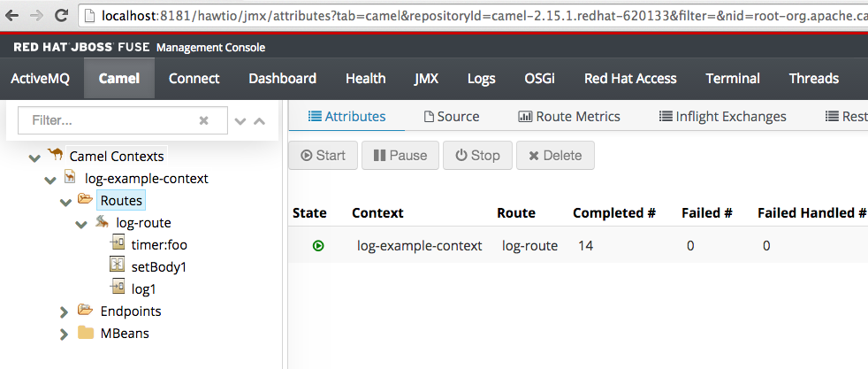Open the OSGi tab
868x369 pixels.
(x=540, y=79)
